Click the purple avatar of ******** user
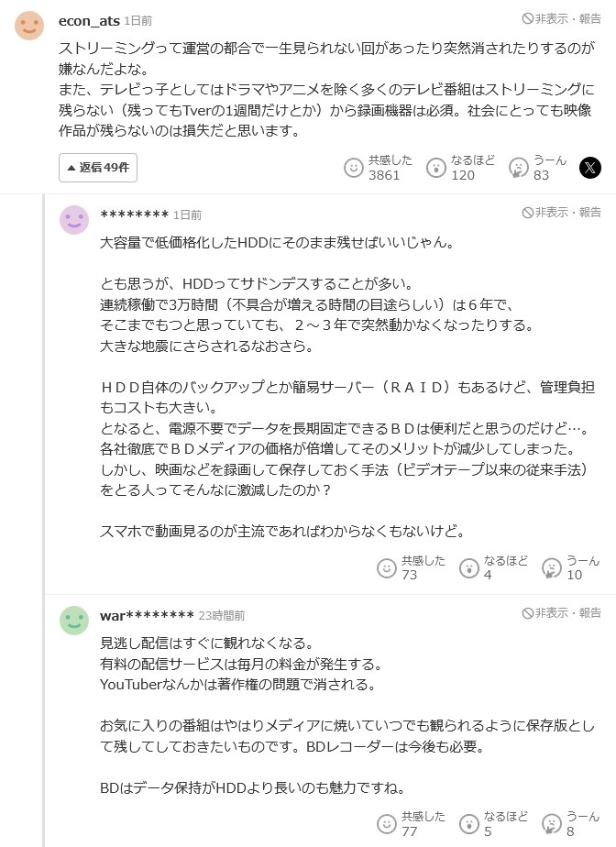This screenshot has height=847, width=616. tap(74, 220)
